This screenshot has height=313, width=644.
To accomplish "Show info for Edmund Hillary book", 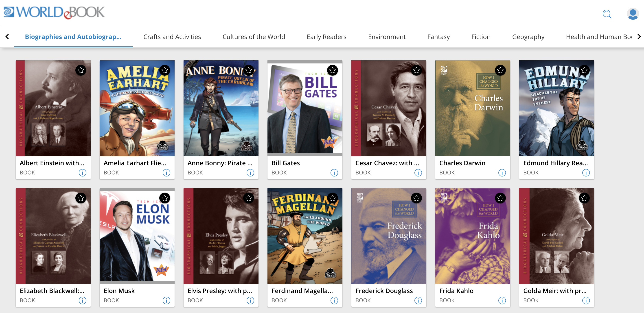I will (x=586, y=173).
